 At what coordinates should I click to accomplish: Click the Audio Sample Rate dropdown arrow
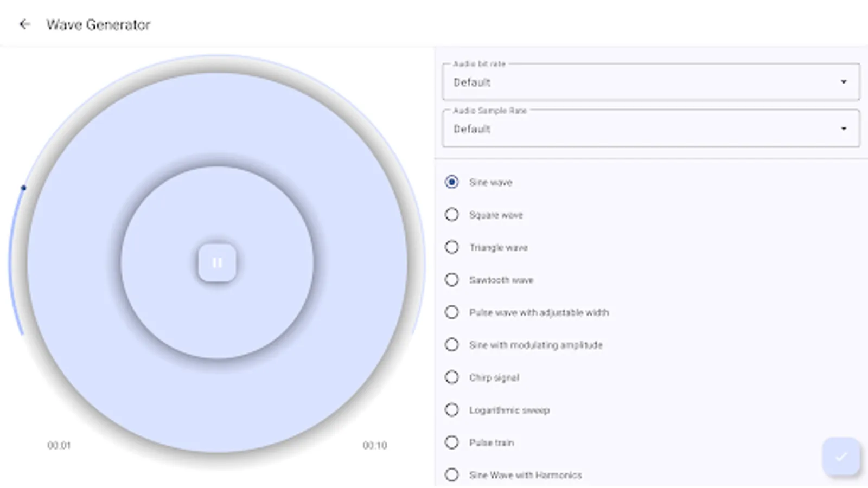tap(844, 129)
